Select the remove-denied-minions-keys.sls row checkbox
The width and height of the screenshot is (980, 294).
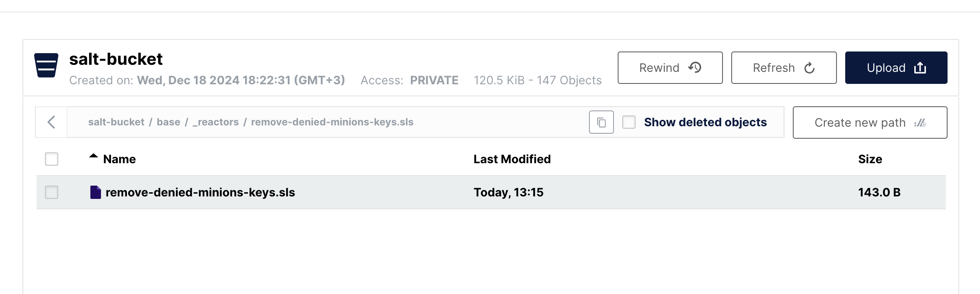[52, 192]
